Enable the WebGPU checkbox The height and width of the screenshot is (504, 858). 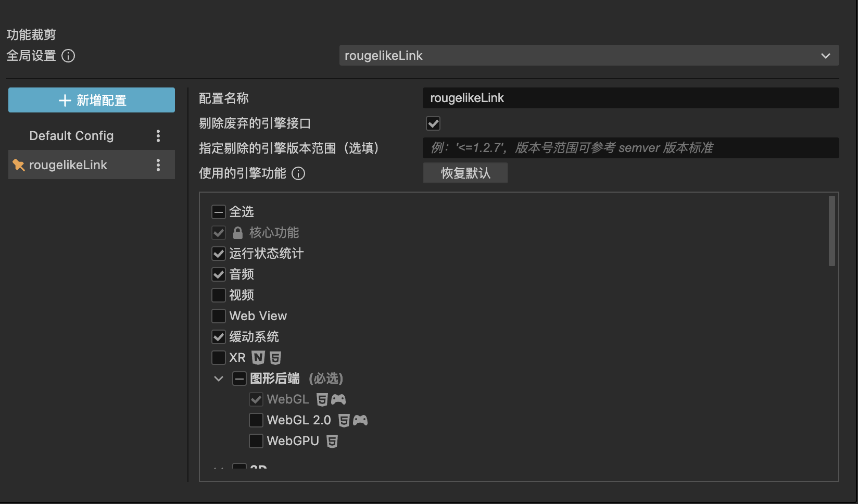pyautogui.click(x=256, y=441)
